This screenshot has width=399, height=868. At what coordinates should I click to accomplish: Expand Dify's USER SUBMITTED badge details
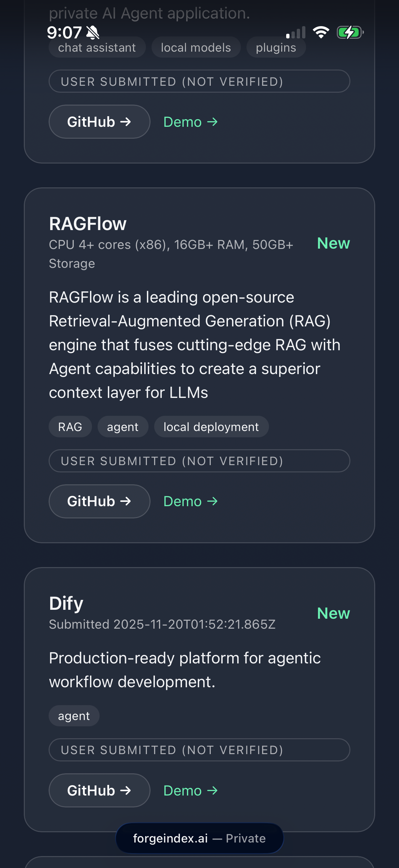tap(199, 749)
